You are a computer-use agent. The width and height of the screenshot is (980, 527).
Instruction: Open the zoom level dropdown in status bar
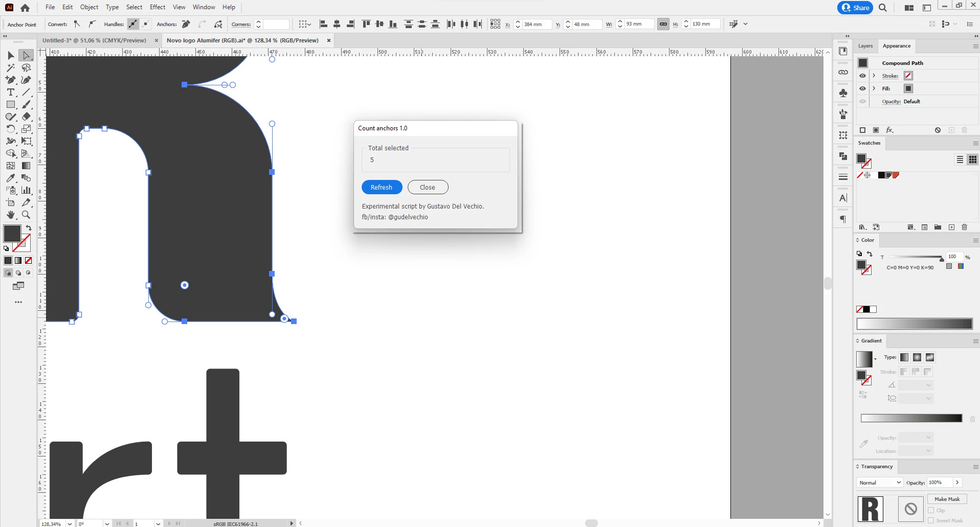tap(70, 524)
